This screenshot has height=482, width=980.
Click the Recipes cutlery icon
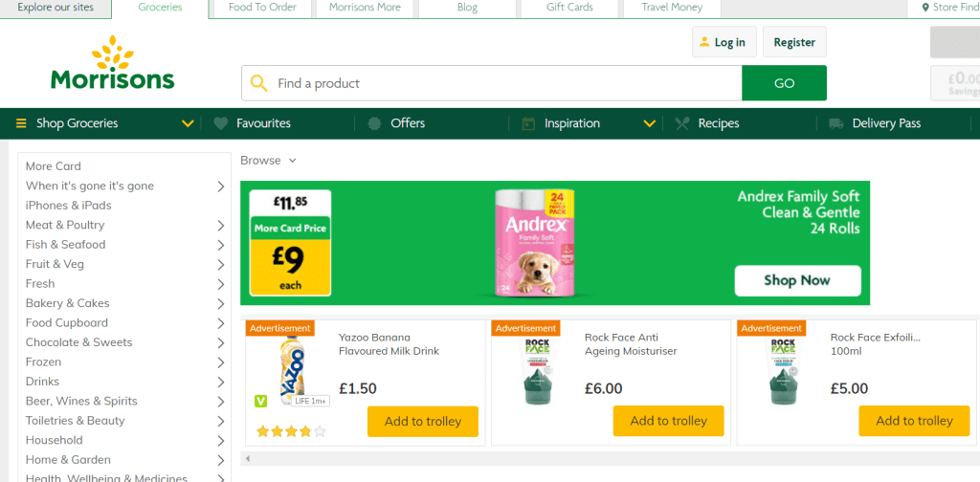682,123
